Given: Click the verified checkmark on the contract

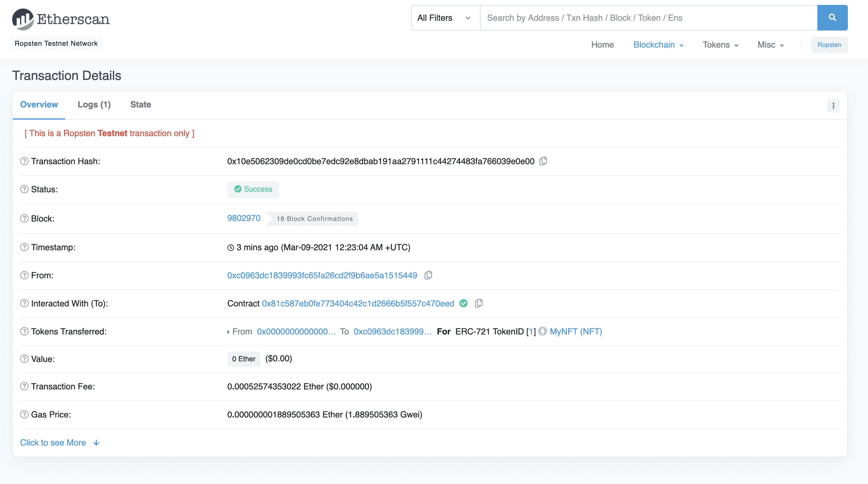Looking at the screenshot, I should pos(463,303).
